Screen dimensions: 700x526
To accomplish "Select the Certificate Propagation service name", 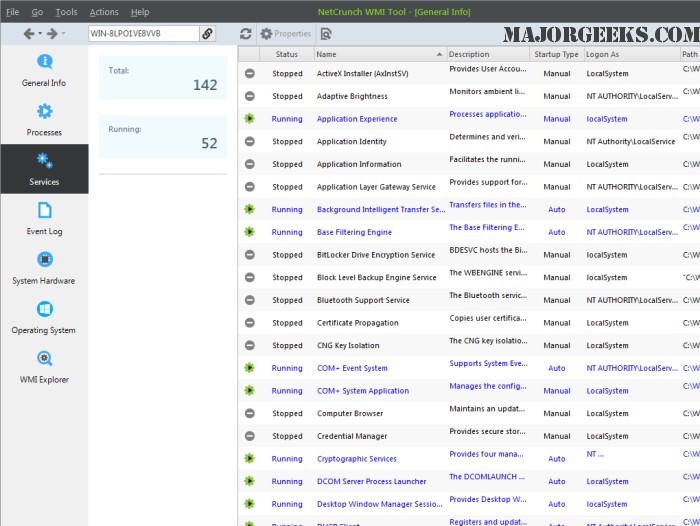I will tap(358, 322).
